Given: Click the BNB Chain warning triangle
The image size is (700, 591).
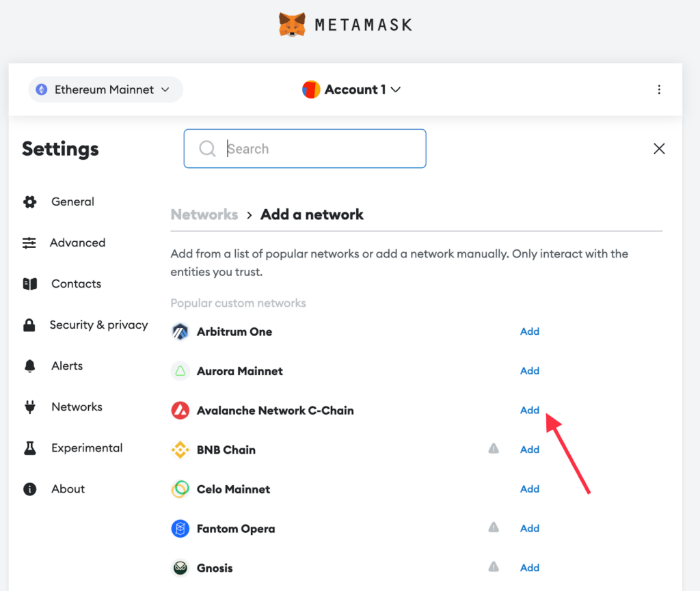Looking at the screenshot, I should tap(494, 448).
